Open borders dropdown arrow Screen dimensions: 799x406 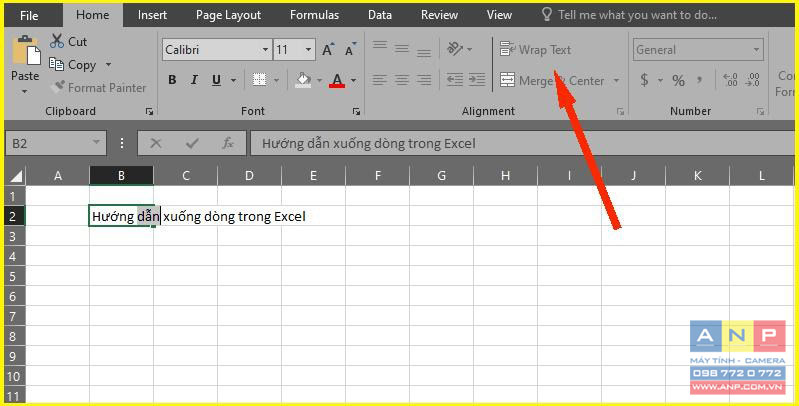(276, 80)
